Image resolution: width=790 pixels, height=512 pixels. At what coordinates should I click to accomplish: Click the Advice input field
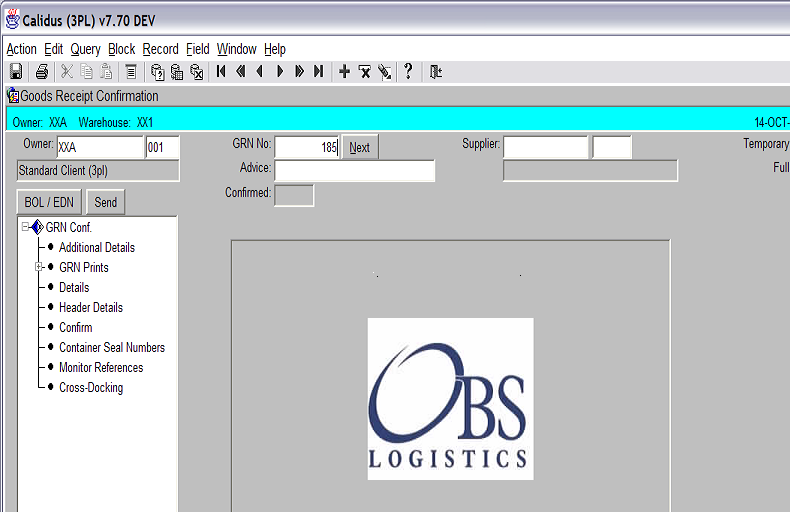pos(355,171)
